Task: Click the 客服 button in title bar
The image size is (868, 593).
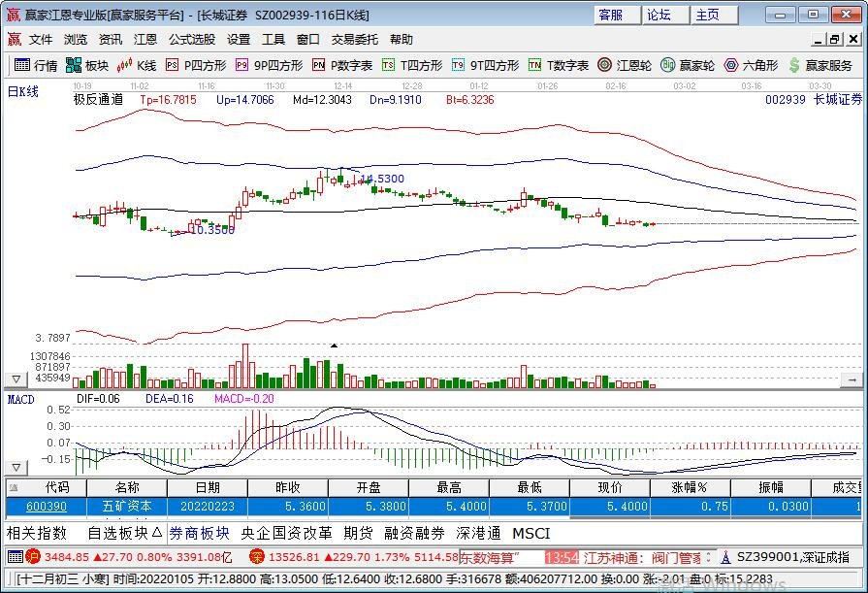Action: coord(617,15)
